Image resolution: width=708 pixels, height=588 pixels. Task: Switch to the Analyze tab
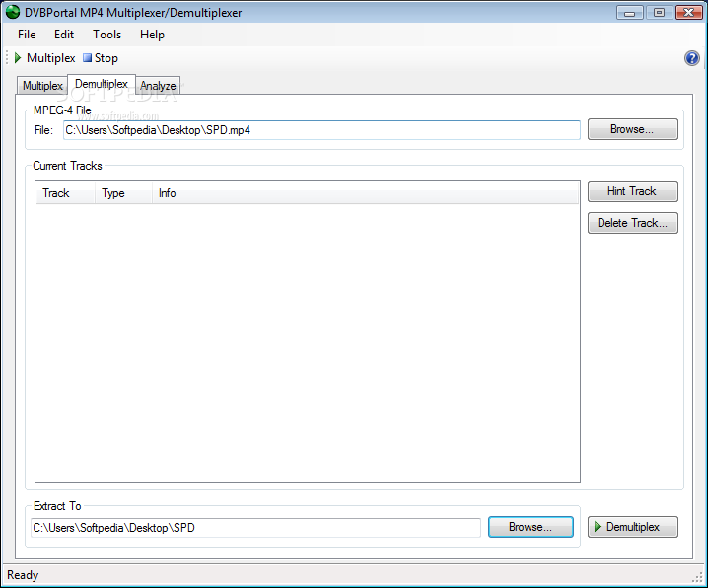coord(158,86)
